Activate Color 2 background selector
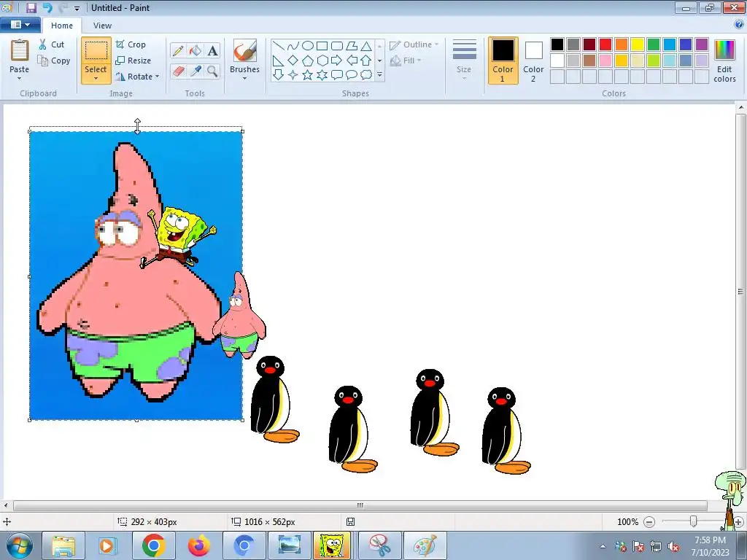The height and width of the screenshot is (560, 747). point(533,61)
